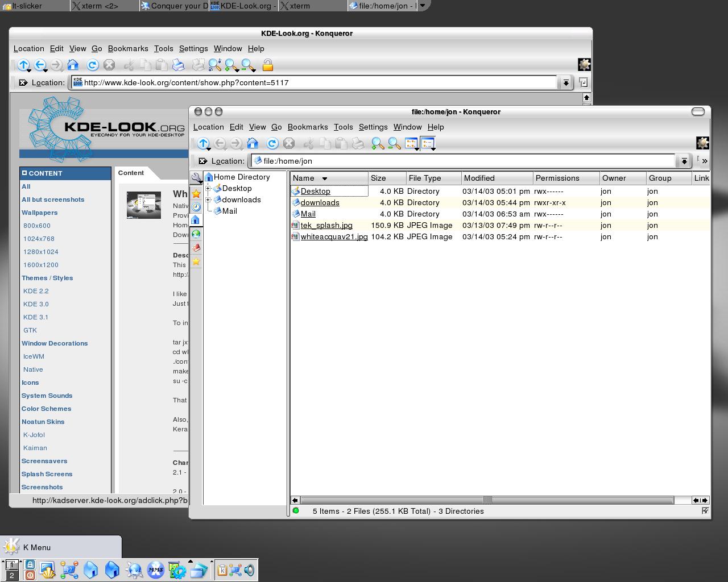Open Help menu in KDE-Look.org Konqueror window
728x582 pixels.
[x=256, y=48]
